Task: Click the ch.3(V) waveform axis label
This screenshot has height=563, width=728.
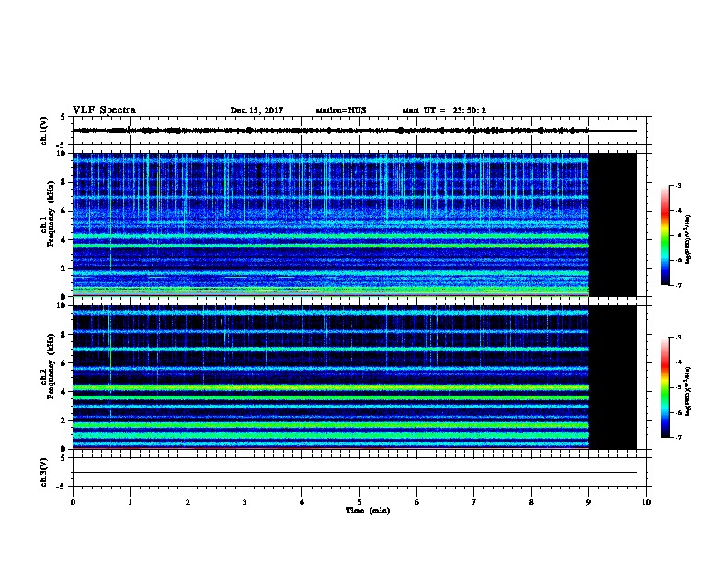Action: 43,472
